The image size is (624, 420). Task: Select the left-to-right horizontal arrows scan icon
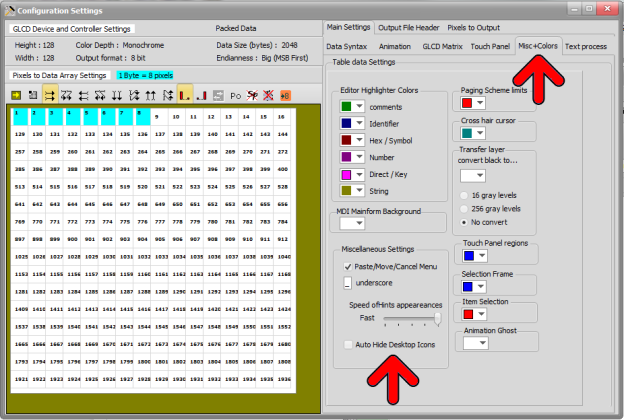pos(50,95)
